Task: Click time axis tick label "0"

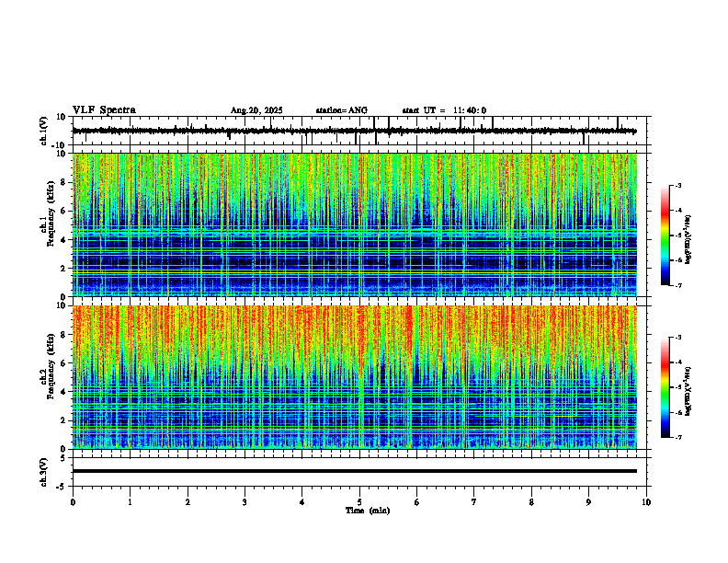Action: [73, 502]
